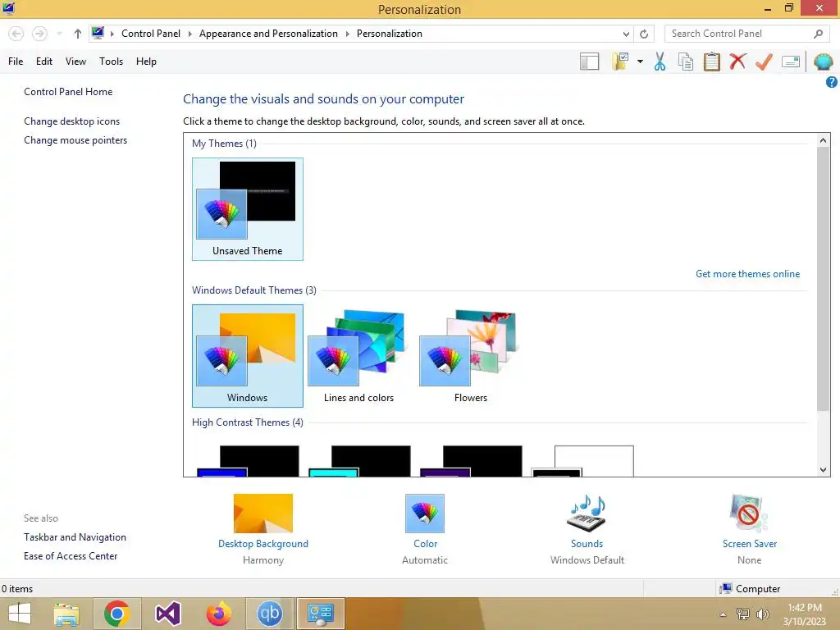This screenshot has width=840, height=630.
Task: Open Change desktop icons link
Action: tap(72, 121)
